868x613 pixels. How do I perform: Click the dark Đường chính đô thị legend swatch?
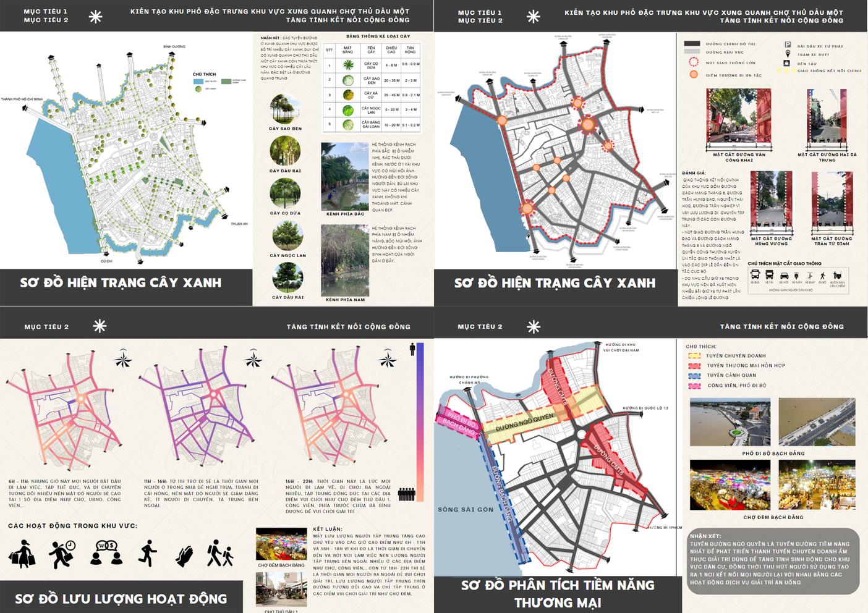coord(692,44)
